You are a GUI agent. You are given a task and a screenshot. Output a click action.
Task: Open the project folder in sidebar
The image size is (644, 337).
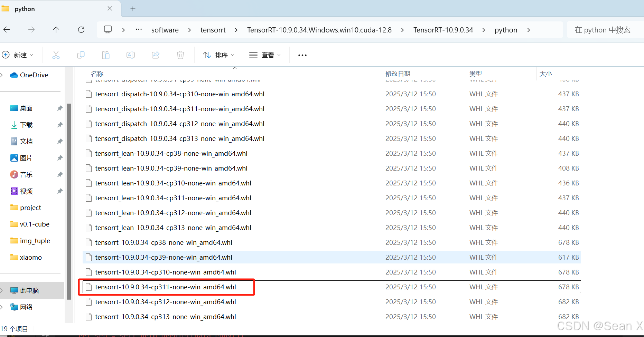[26, 208]
